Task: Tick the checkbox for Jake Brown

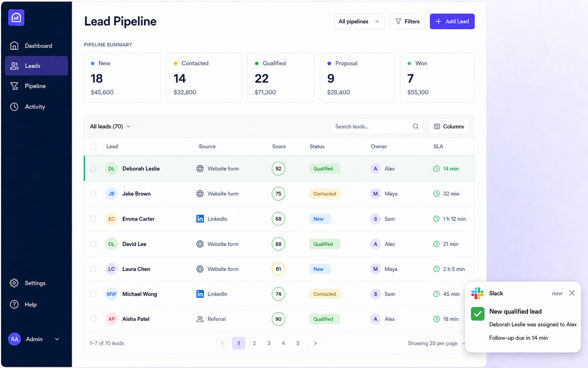Action: [93, 194]
